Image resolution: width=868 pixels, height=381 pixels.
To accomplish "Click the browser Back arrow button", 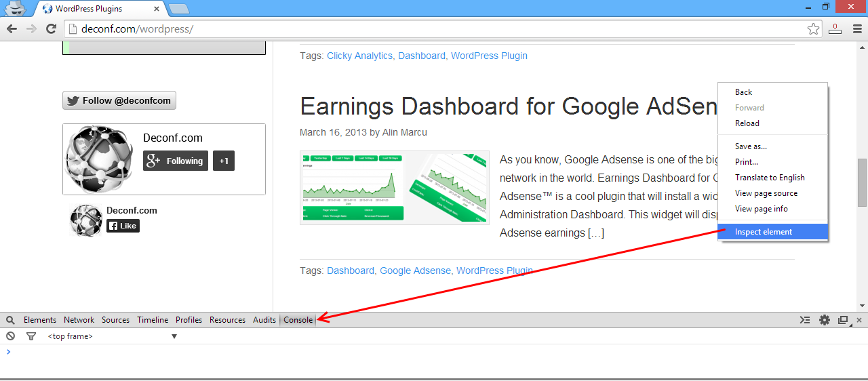I will [x=11, y=28].
